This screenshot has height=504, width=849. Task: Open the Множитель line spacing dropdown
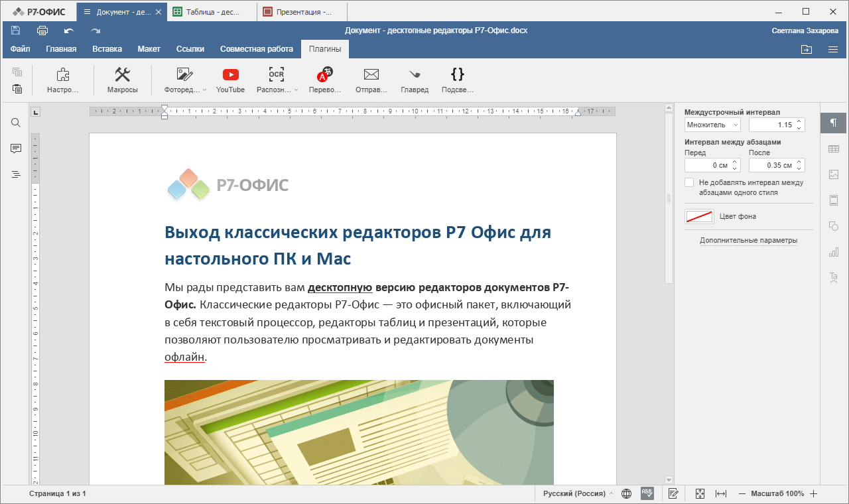(712, 125)
